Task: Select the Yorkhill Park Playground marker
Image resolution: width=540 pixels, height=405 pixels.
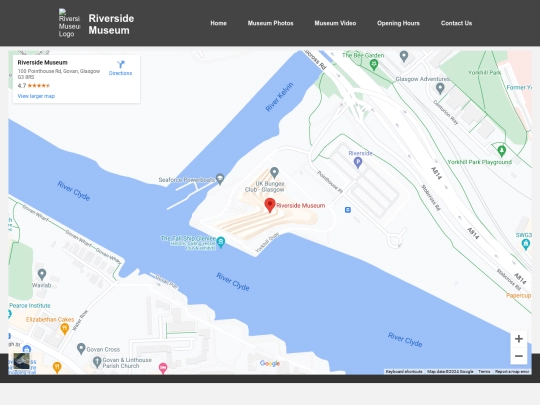Action: (502, 150)
